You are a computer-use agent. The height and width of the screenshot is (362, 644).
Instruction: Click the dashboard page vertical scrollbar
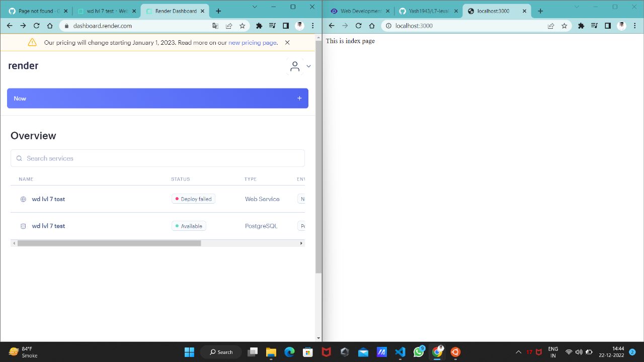318,157
